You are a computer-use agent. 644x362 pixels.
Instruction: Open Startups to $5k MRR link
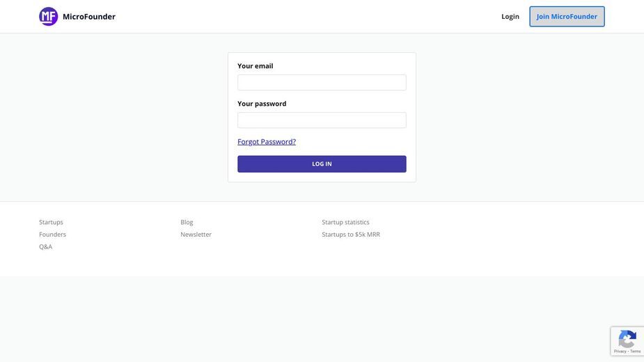point(351,234)
